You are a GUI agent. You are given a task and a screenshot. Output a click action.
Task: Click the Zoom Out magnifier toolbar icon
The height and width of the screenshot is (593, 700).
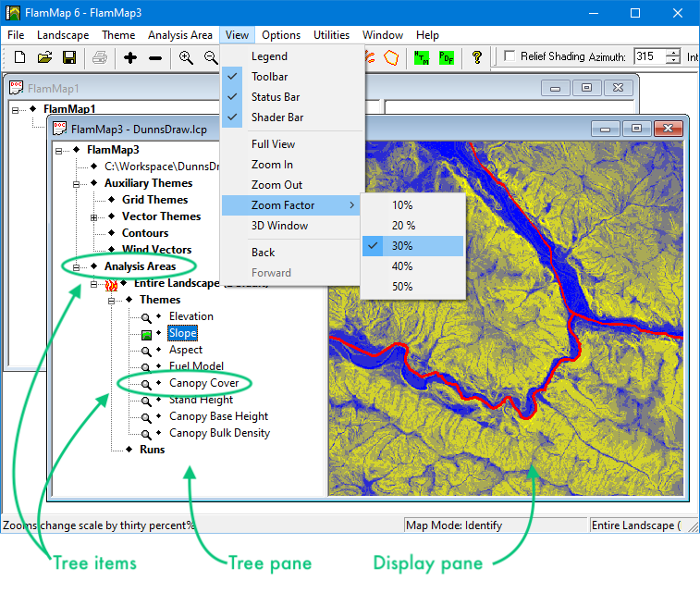tap(211, 57)
